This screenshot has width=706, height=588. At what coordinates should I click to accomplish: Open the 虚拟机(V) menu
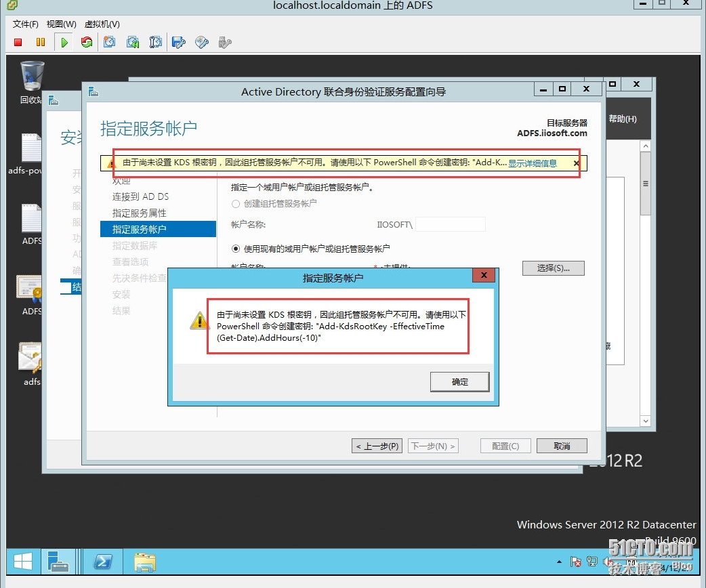tap(102, 24)
